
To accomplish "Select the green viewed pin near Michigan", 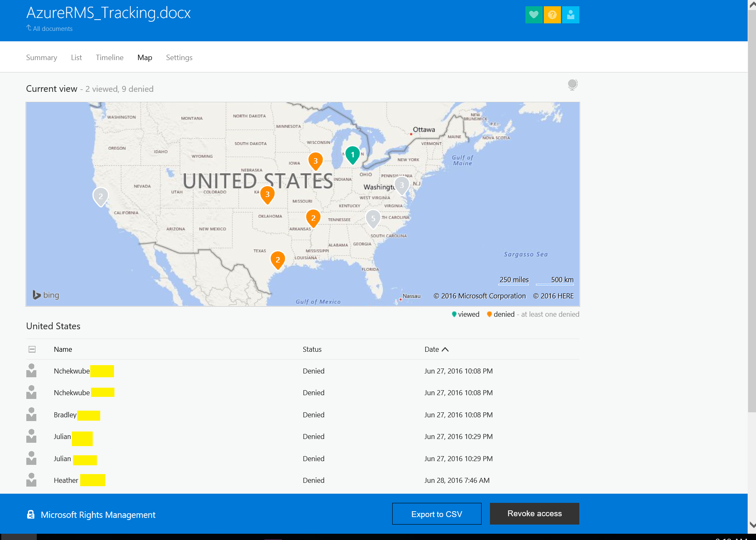I will pyautogui.click(x=352, y=155).
